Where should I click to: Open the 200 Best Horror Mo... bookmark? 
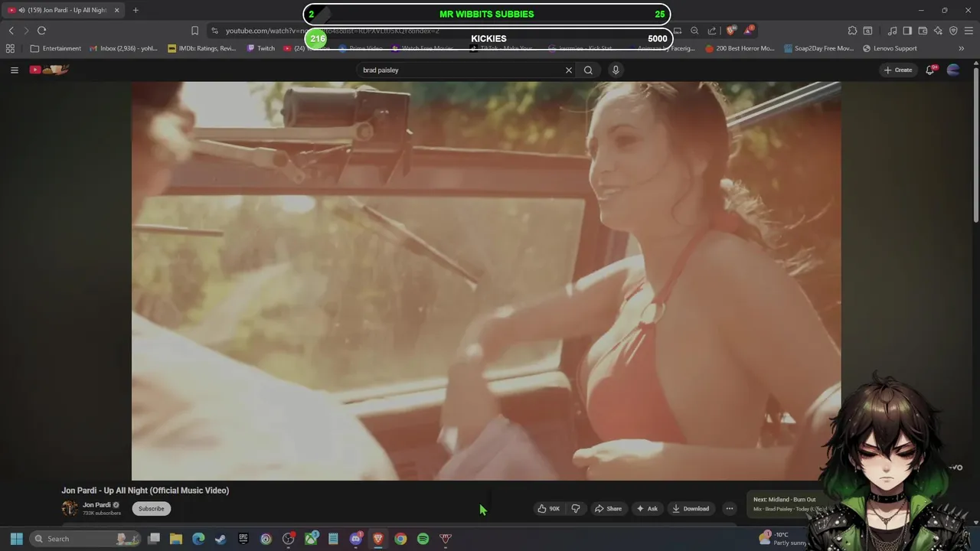pos(740,48)
